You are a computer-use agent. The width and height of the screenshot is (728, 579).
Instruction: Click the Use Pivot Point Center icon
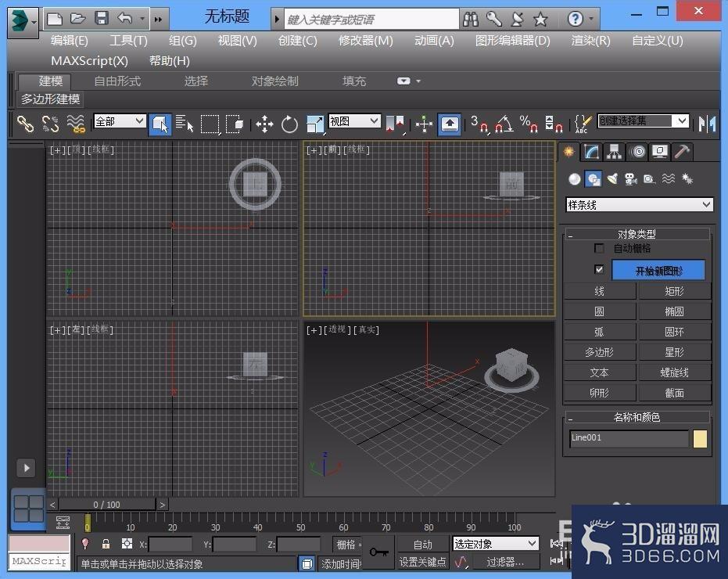click(395, 124)
